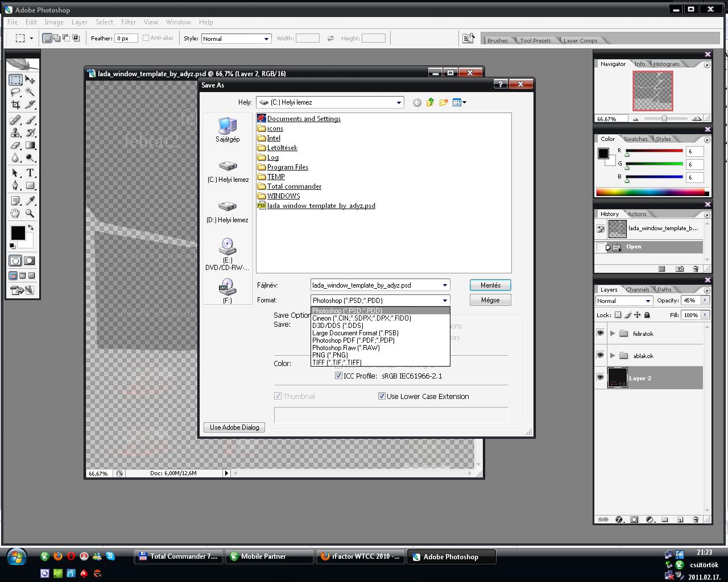Select the Crop tool
728x582 pixels.
pos(15,105)
